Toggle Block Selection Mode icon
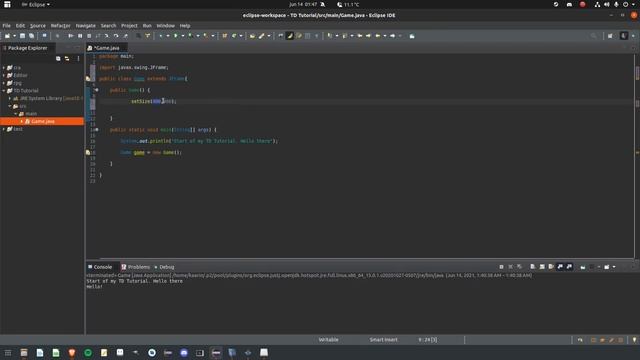The width and height of the screenshot is (640, 360). tap(307, 36)
